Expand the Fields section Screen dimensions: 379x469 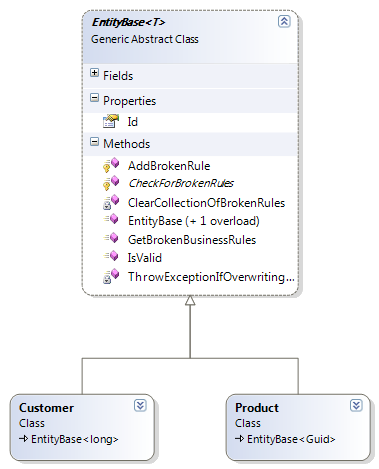pos(94,73)
